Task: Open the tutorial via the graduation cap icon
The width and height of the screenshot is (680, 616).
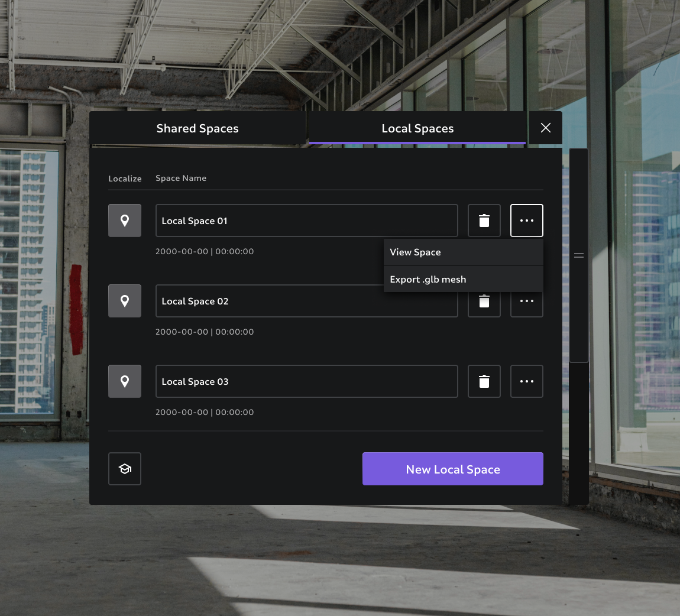Action: [x=124, y=468]
